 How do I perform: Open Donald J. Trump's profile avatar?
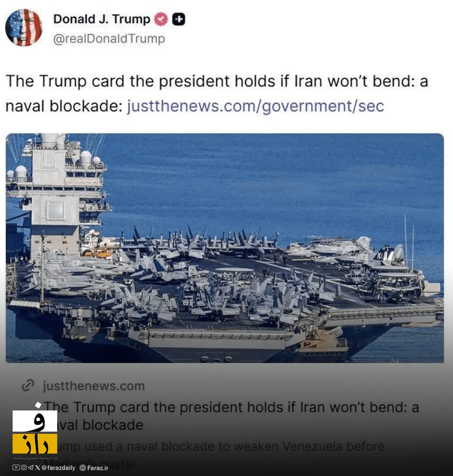24,28
